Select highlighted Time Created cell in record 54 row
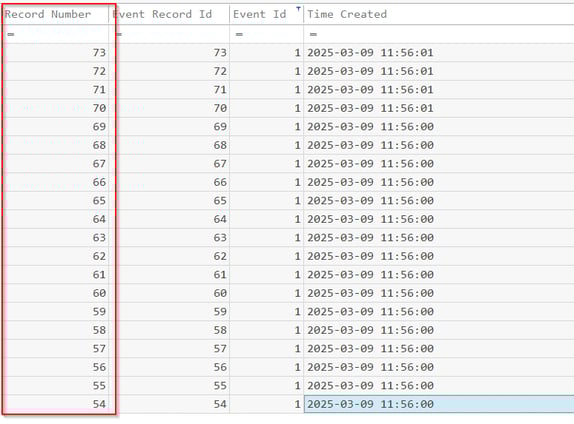The width and height of the screenshot is (574, 424). coord(439,404)
